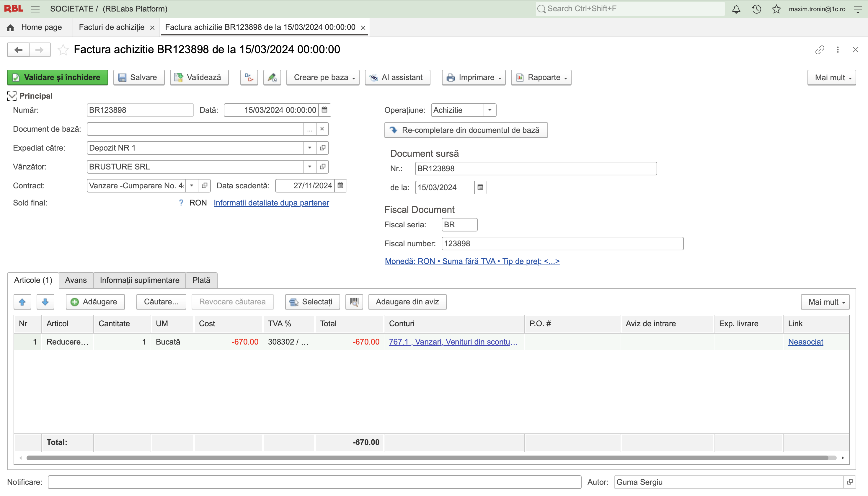Open Document de bază selection ellipsis
Screen dimensions: 868x496
[310, 129]
